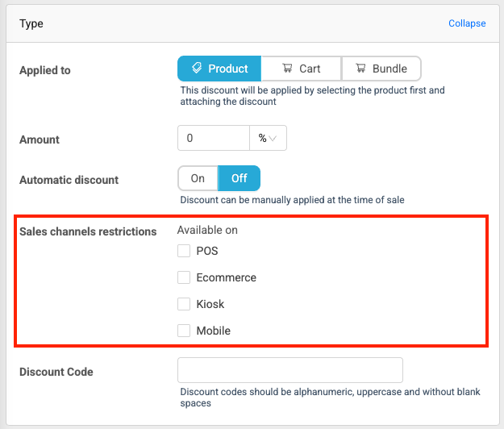Set automatic discount to Off
This screenshot has width=504, height=429.
click(x=239, y=178)
